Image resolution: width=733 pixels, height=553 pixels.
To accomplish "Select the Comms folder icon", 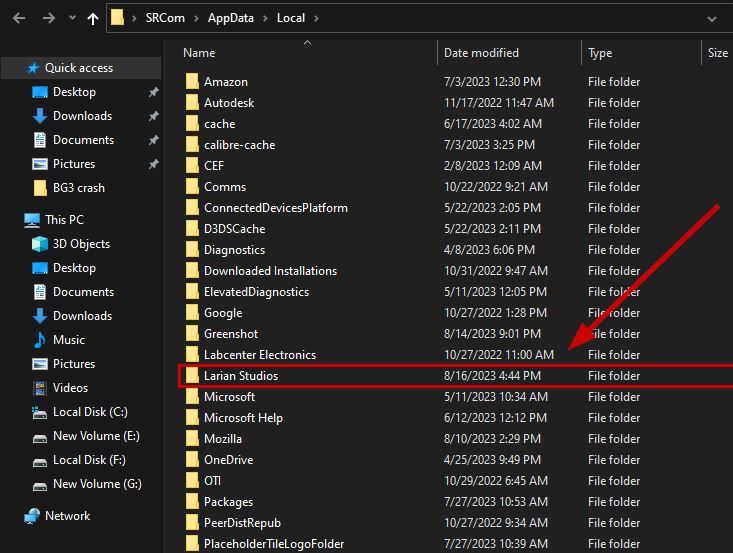I will (x=192, y=187).
